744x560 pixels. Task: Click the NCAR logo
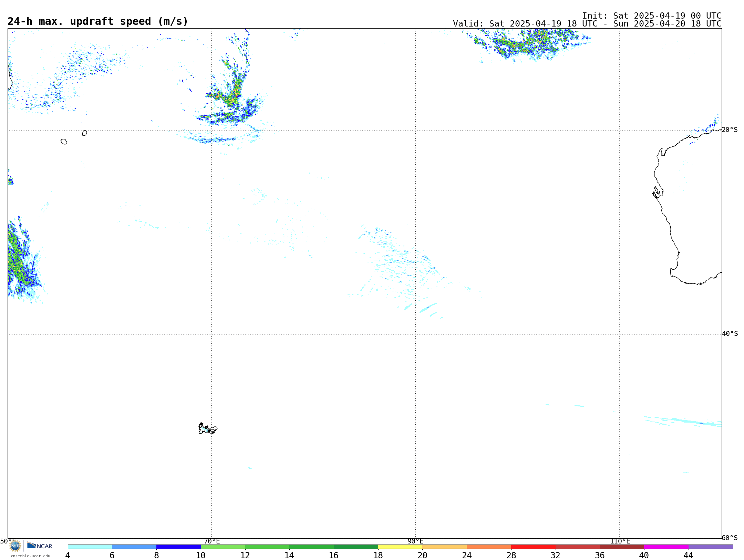[x=40, y=546]
